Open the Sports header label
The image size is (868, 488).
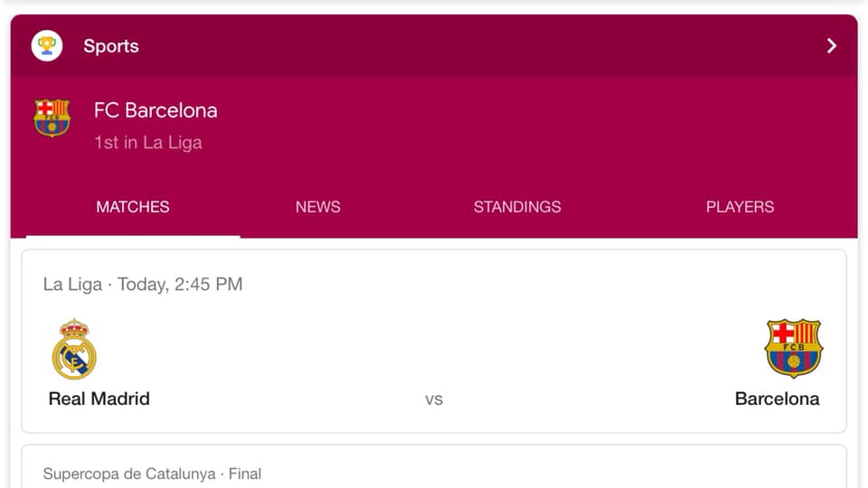pos(111,46)
